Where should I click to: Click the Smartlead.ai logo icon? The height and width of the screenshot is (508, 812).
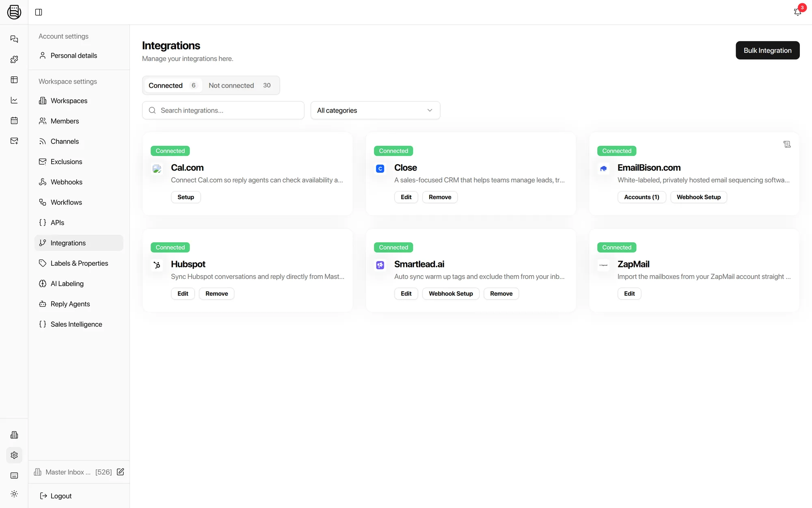tap(380, 265)
